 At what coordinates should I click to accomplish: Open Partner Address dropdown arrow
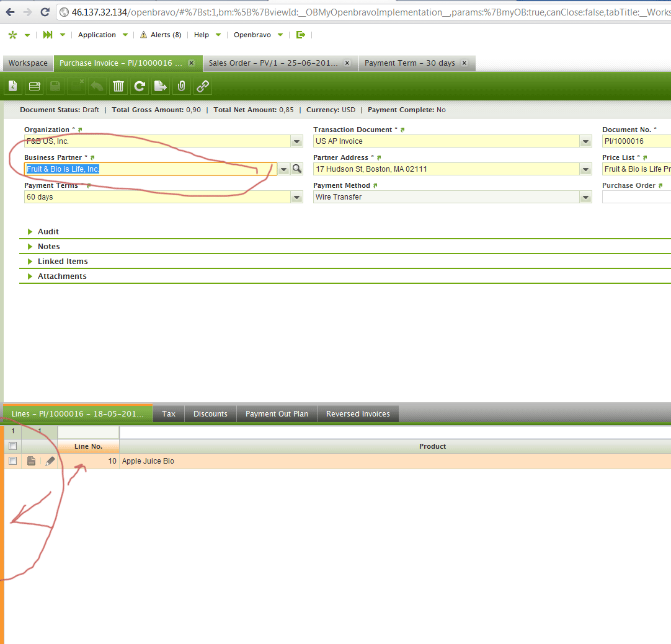click(x=586, y=169)
